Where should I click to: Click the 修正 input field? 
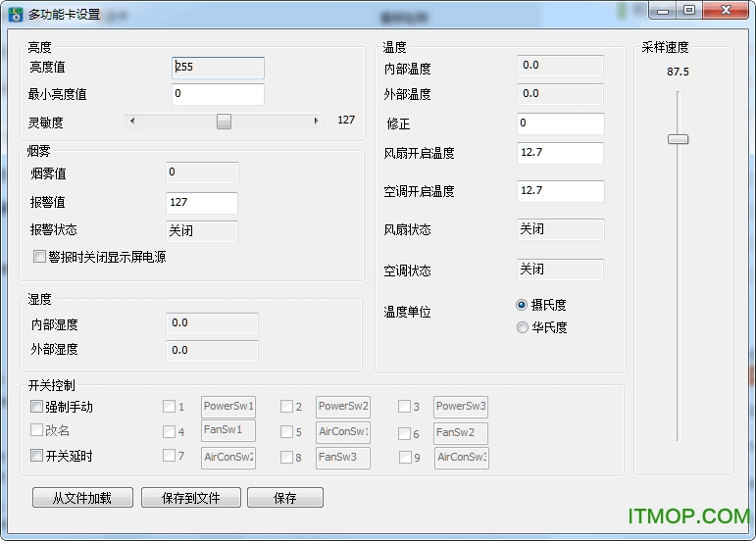[x=560, y=123]
